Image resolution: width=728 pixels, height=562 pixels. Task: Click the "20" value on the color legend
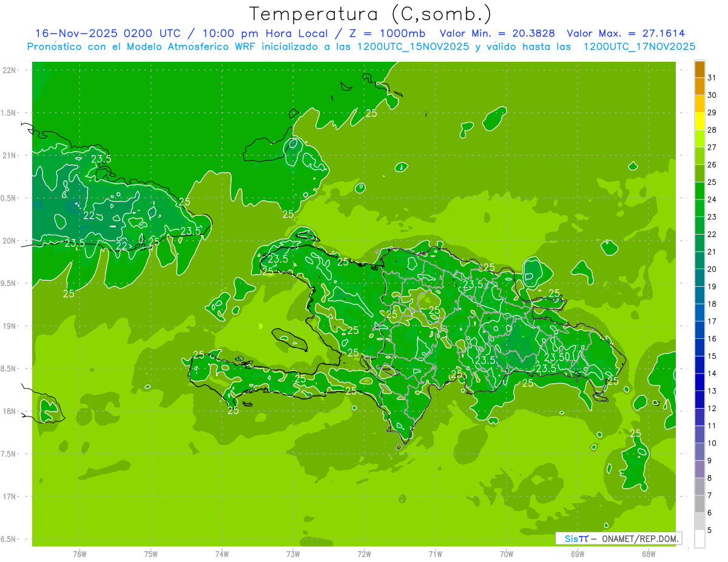[712, 269]
